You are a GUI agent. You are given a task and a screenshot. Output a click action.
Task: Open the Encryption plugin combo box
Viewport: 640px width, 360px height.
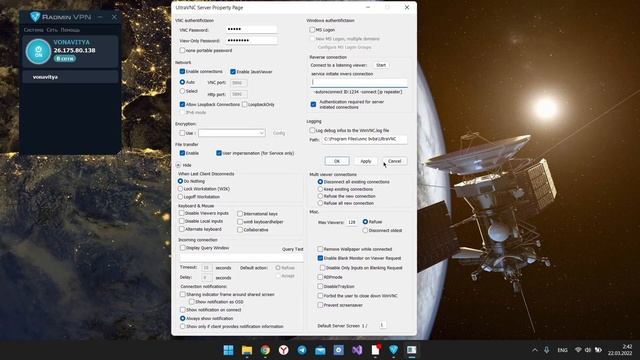(x=231, y=133)
